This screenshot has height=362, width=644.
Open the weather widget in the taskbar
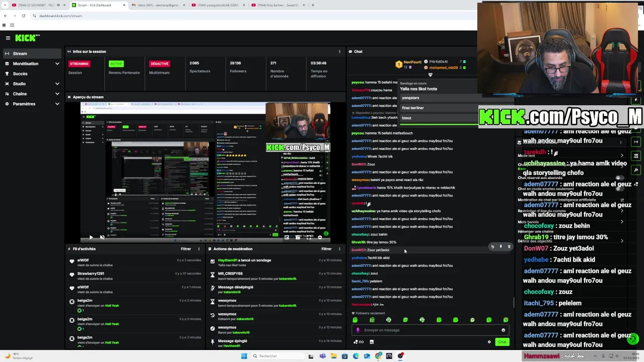pos(19,356)
